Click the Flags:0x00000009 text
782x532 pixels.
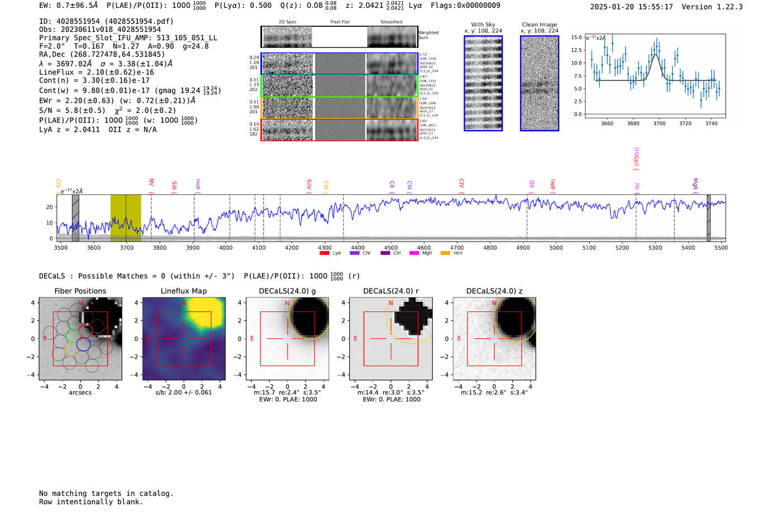click(x=465, y=6)
